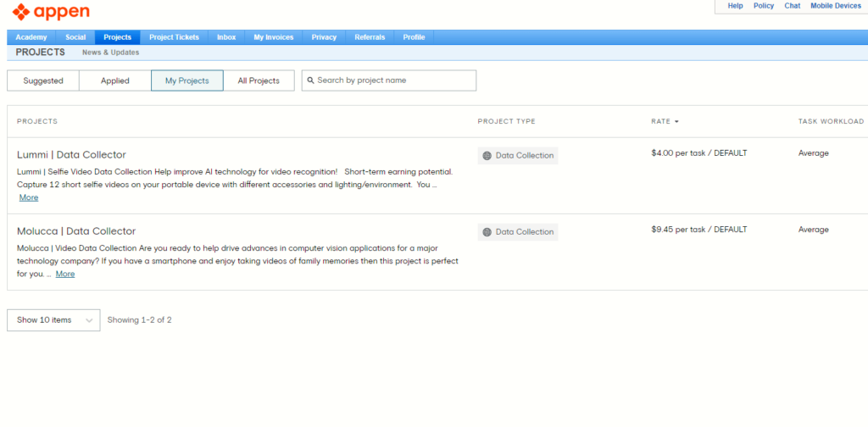Click the $4.00 per task / DEFAULT rate
Image resolution: width=868 pixels, height=427 pixels.
pyautogui.click(x=699, y=153)
